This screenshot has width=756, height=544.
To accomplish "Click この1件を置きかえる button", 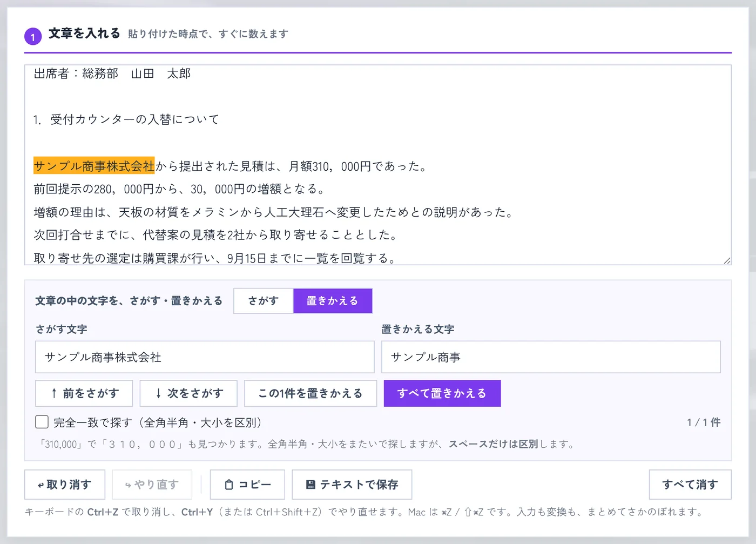I will pyautogui.click(x=310, y=393).
